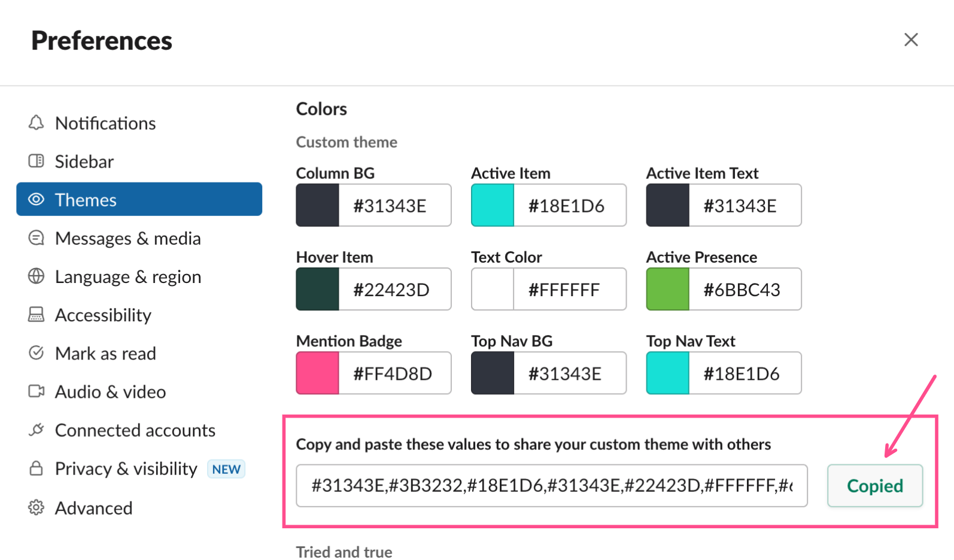Click the Messages & media icon
Image resolution: width=954 pixels, height=560 pixels.
[x=37, y=238]
